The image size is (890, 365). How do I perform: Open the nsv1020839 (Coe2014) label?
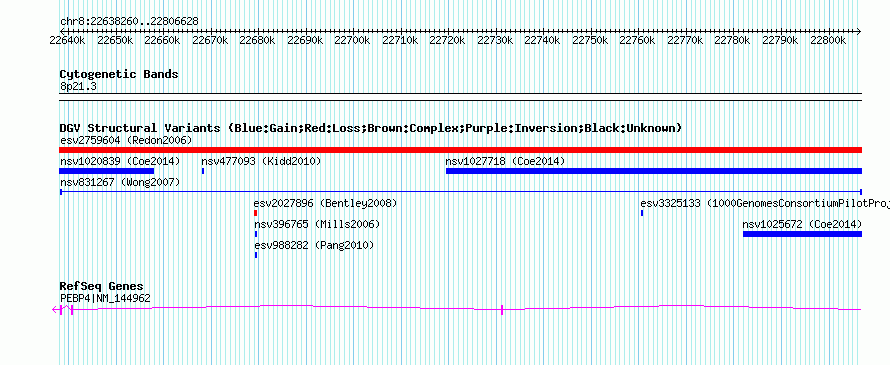pos(120,161)
